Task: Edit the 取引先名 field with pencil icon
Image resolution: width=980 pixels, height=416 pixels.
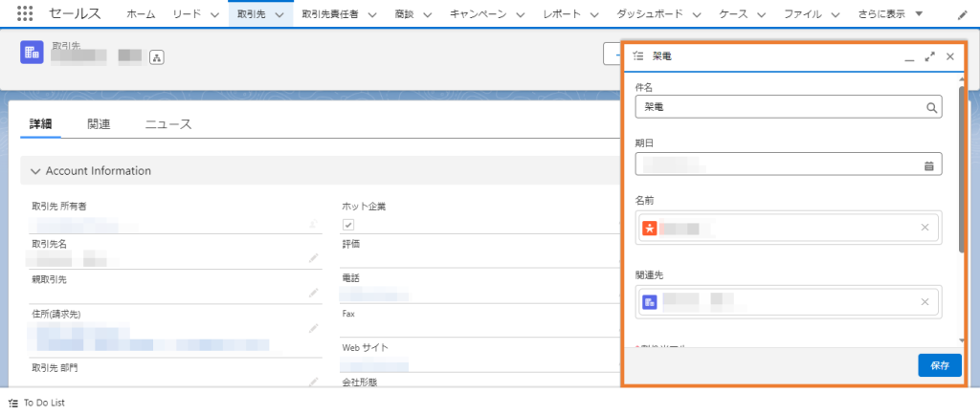Action: 313,257
